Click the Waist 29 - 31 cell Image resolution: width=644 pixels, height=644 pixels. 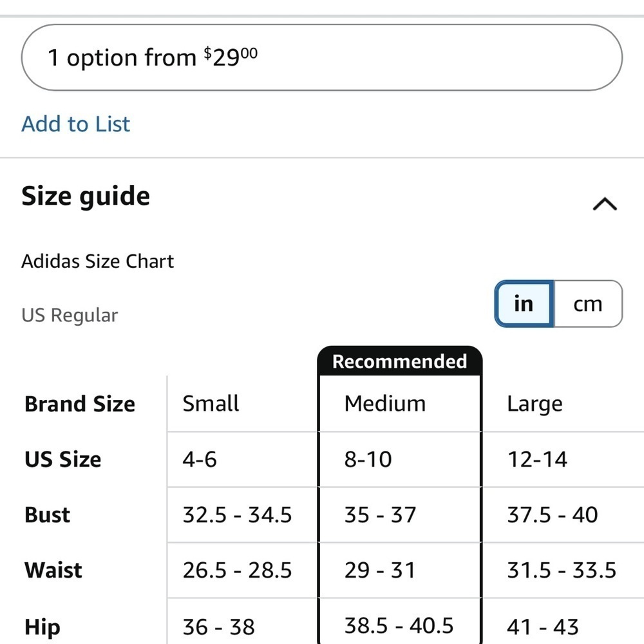click(x=400, y=570)
